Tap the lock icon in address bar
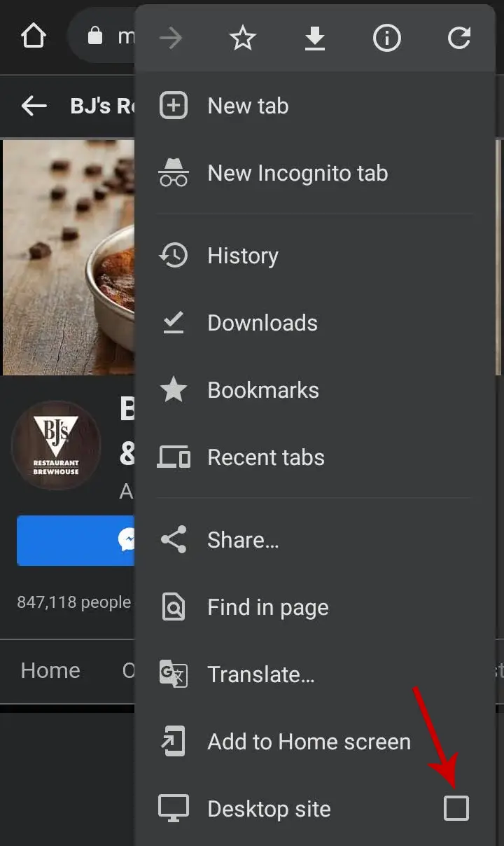 [x=95, y=36]
